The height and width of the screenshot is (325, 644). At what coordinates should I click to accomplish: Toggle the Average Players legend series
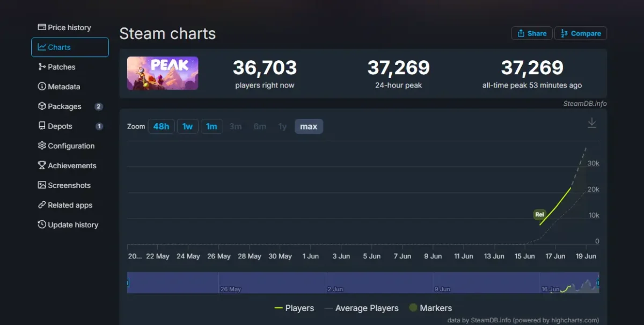(x=362, y=308)
